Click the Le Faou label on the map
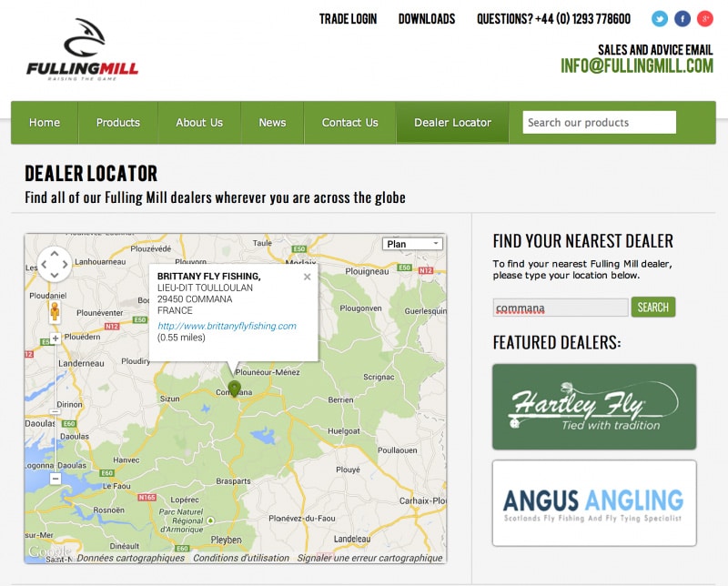The width and height of the screenshot is (728, 586). pyautogui.click(x=116, y=486)
